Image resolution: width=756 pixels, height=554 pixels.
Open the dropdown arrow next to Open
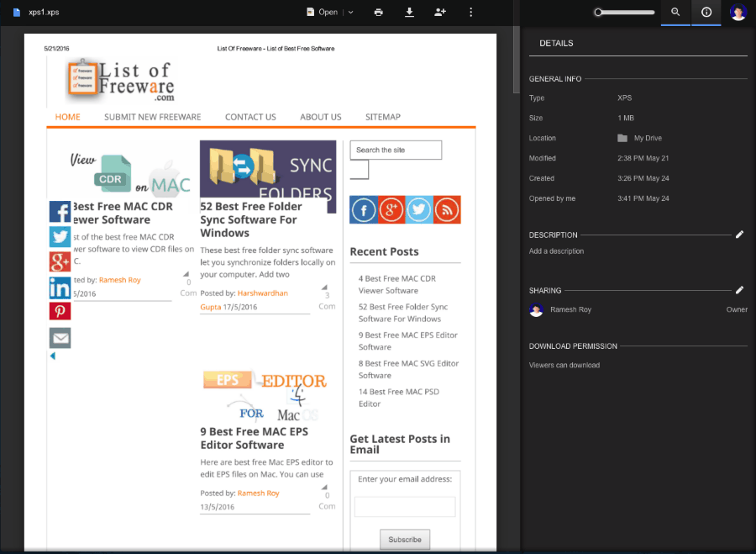(350, 12)
